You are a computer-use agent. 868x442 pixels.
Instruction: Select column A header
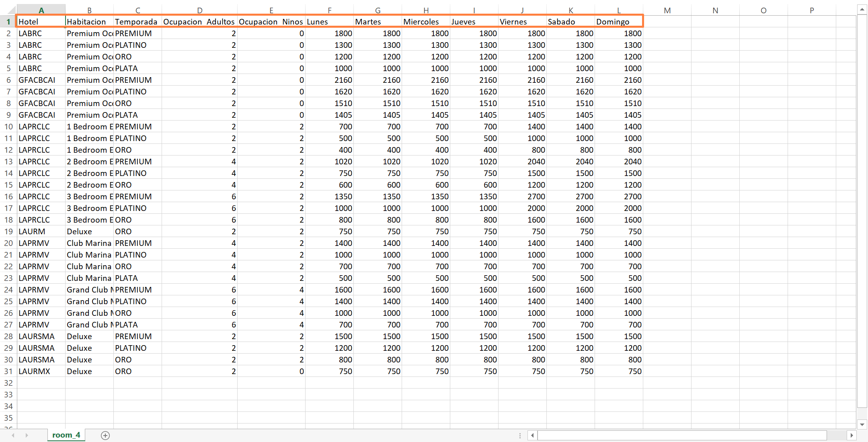41,10
